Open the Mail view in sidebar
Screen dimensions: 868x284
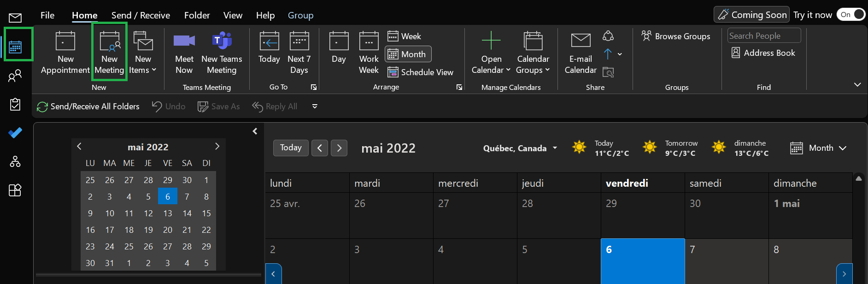coord(15,18)
